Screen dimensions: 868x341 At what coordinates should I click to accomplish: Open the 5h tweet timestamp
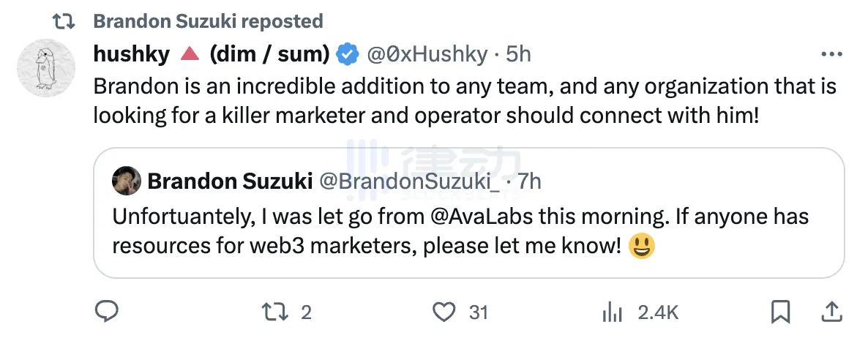pos(519,53)
